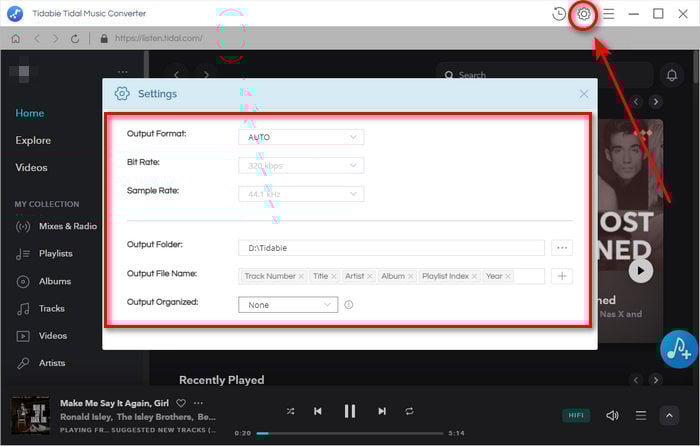The height and width of the screenshot is (446, 700).
Task: Pause the current track
Action: point(350,411)
